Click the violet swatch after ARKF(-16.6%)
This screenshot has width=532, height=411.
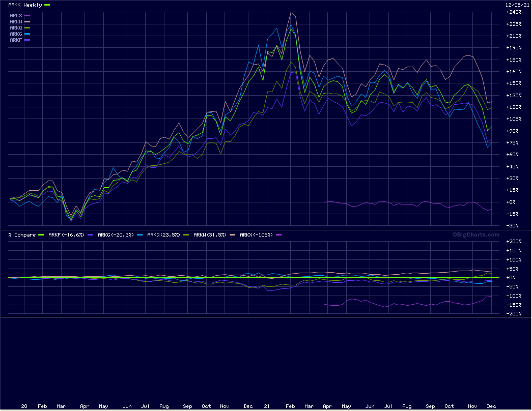click(90, 235)
